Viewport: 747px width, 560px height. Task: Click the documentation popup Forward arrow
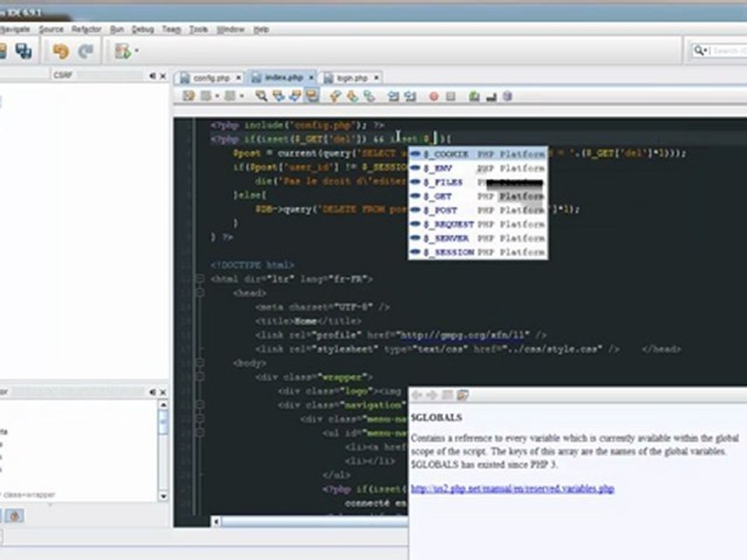[432, 395]
